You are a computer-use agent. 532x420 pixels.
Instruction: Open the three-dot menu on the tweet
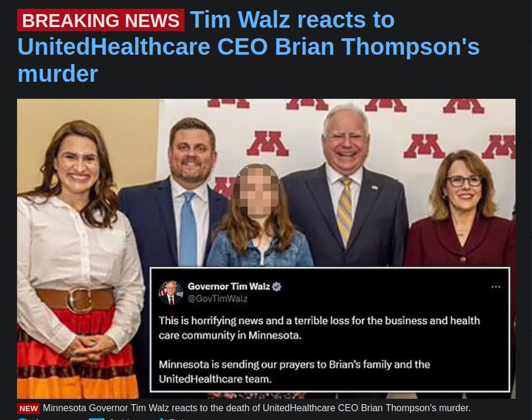point(496,287)
